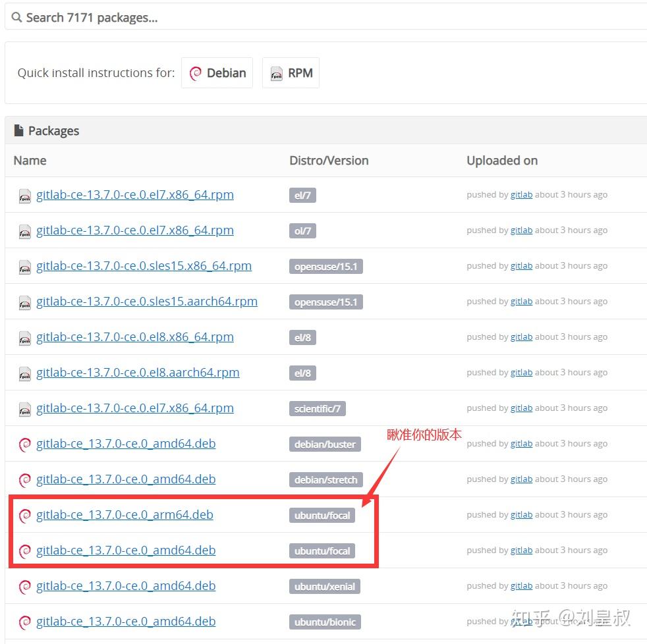Click the debian/stretch distro badge
The width and height of the screenshot is (647, 644).
pyautogui.click(x=325, y=480)
